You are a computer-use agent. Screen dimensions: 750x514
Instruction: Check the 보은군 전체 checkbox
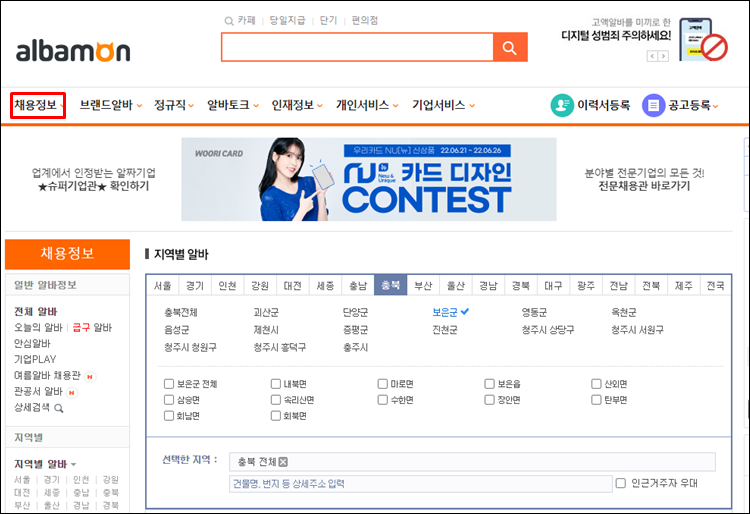click(169, 384)
